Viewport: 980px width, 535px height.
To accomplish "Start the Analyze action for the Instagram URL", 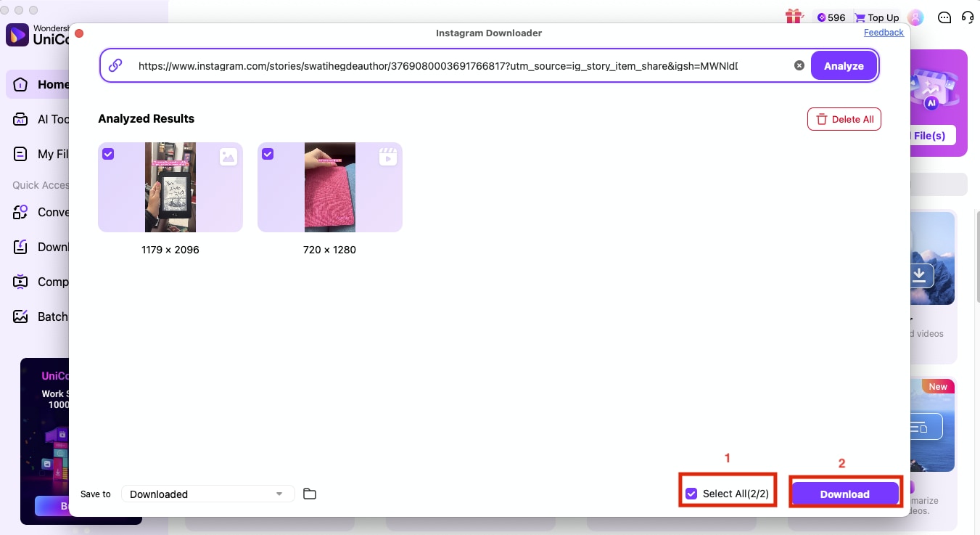I will coord(844,65).
